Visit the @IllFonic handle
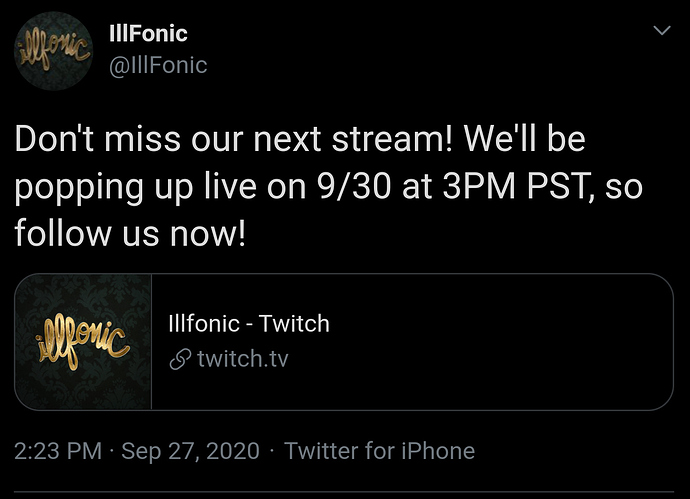This screenshot has height=499, width=690. point(158,65)
